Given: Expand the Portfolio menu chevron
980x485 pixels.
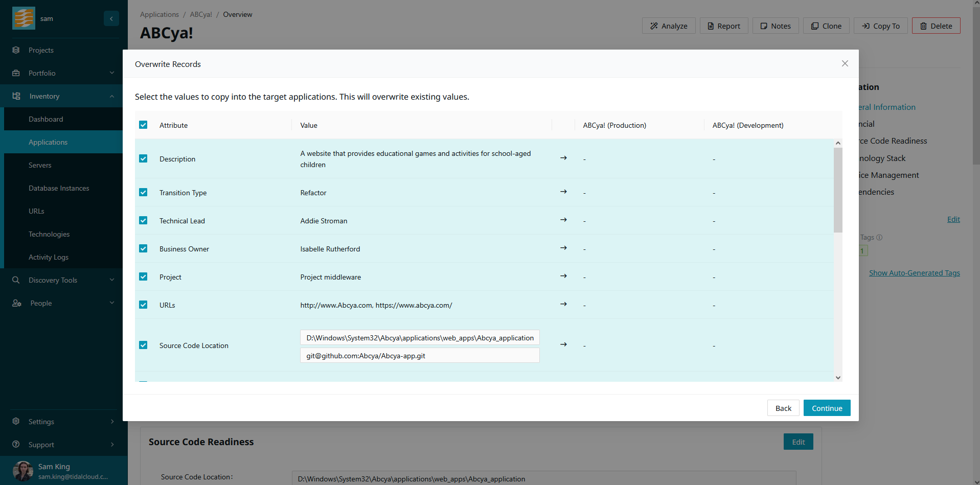Looking at the screenshot, I should [112, 73].
